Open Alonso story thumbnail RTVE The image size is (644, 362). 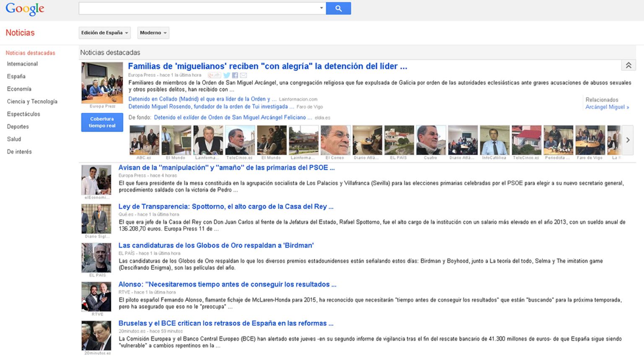[x=96, y=297]
